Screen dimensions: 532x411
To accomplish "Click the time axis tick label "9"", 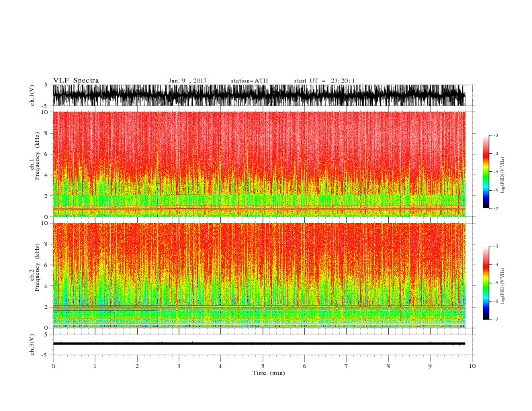I will [430, 366].
